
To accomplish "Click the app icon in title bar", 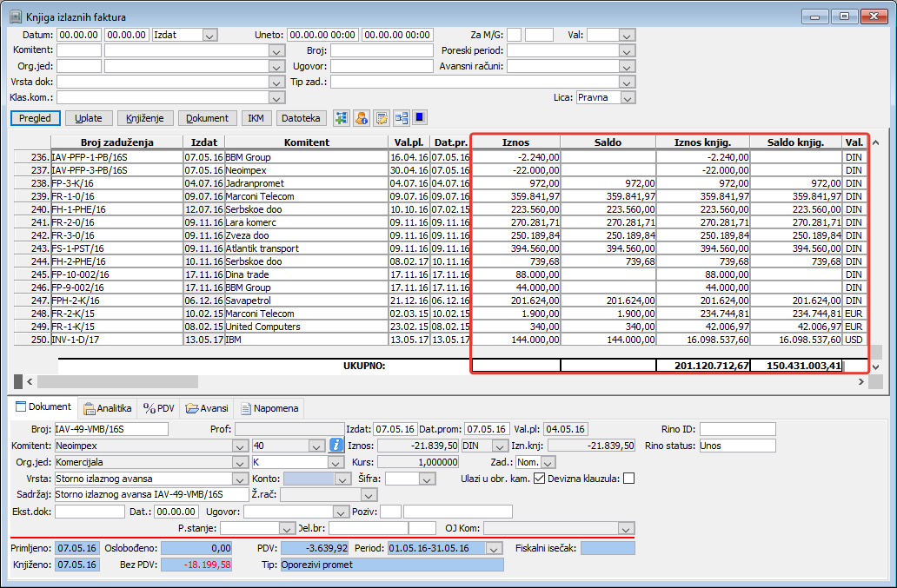I will 15,17.
